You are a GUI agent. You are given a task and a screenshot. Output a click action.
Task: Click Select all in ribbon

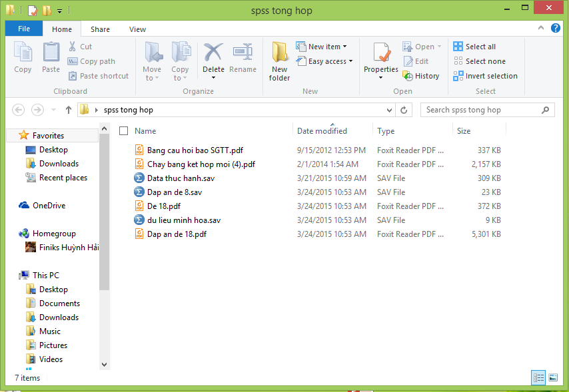click(474, 47)
